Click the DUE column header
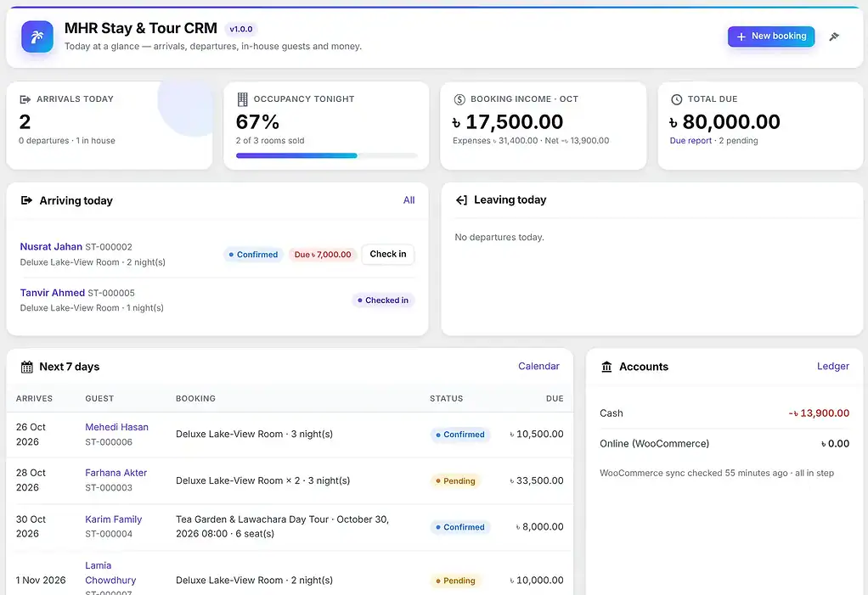This screenshot has width=868, height=595. [555, 398]
